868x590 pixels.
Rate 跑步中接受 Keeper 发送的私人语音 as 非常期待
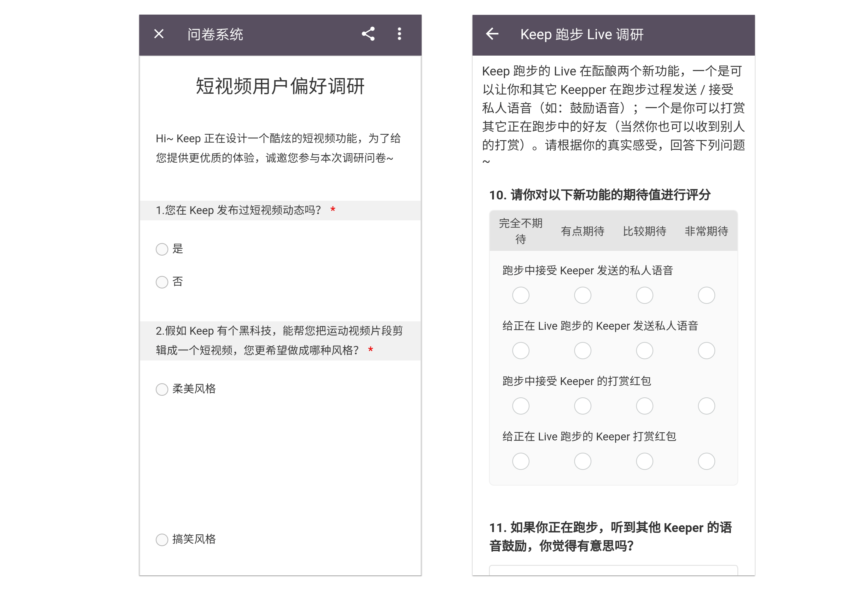tap(706, 295)
